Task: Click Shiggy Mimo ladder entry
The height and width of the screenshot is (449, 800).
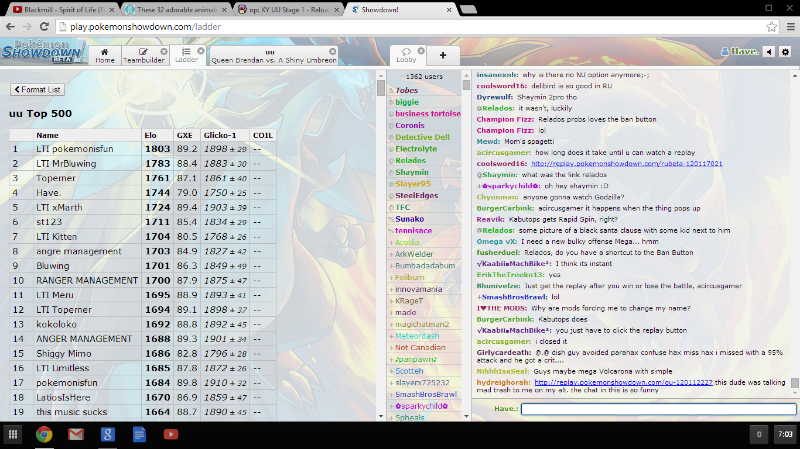Action: (x=64, y=354)
